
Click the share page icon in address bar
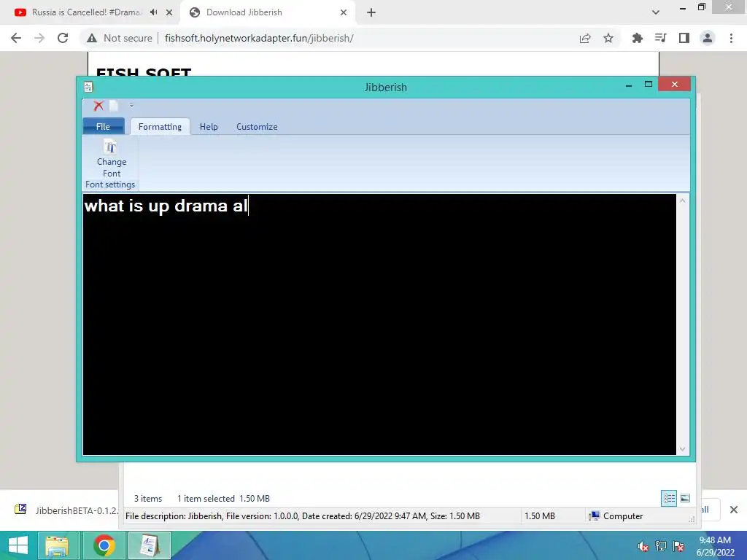[x=585, y=39]
